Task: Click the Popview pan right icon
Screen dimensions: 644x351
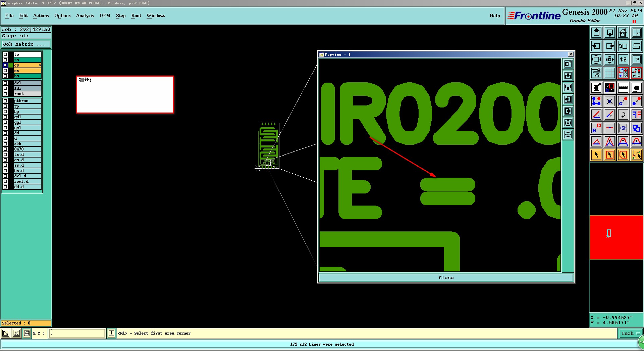Action: (x=568, y=111)
